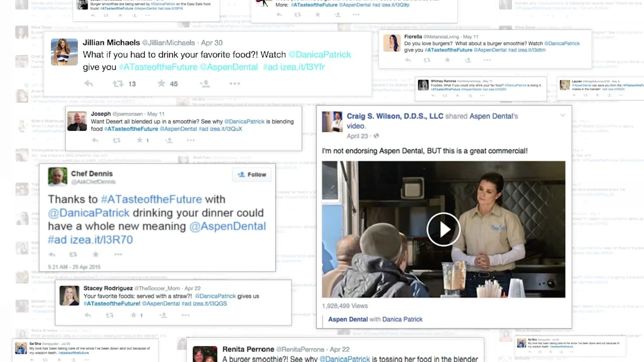Open the shared 'video' link
Screen dimensions: 644x362
pos(356,126)
